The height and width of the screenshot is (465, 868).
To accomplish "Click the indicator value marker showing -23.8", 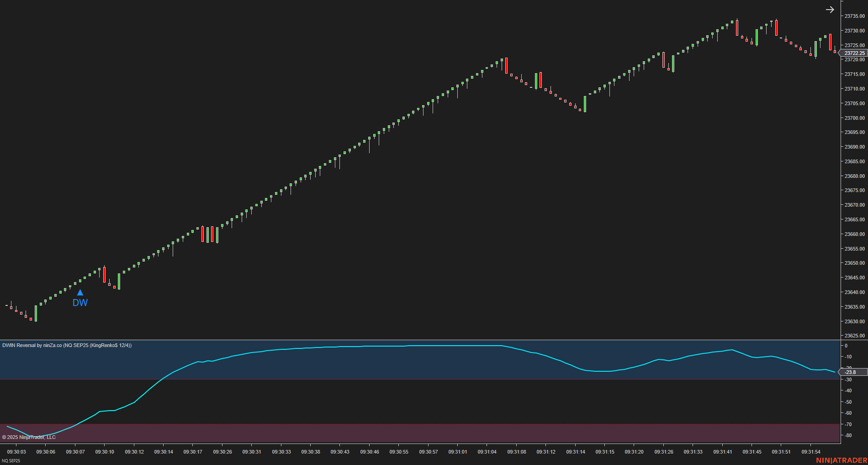I will [x=851, y=372].
